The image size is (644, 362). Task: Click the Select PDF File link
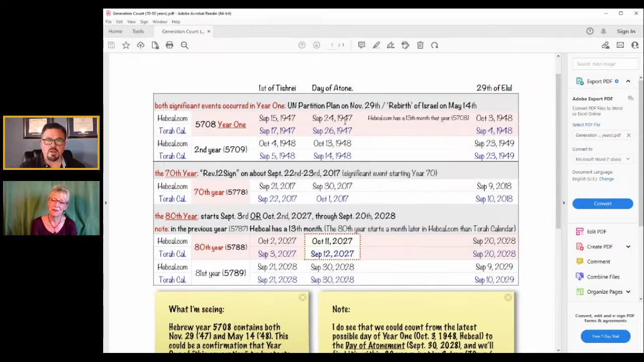pyautogui.click(x=586, y=125)
